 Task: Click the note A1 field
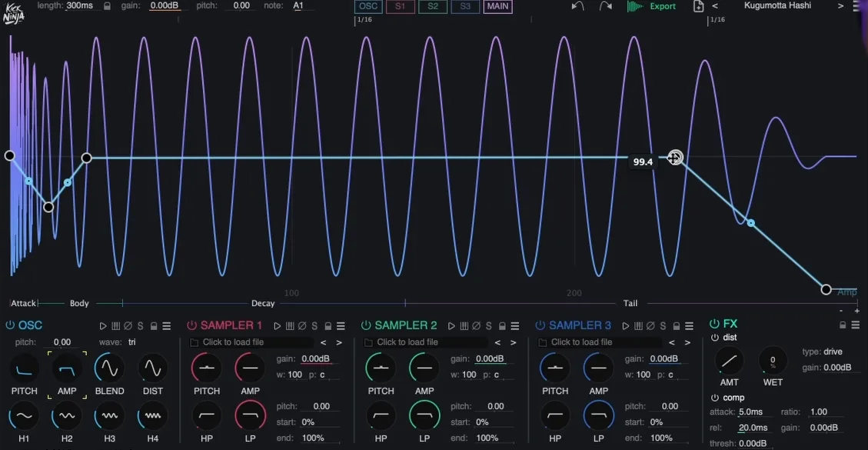(x=298, y=5)
